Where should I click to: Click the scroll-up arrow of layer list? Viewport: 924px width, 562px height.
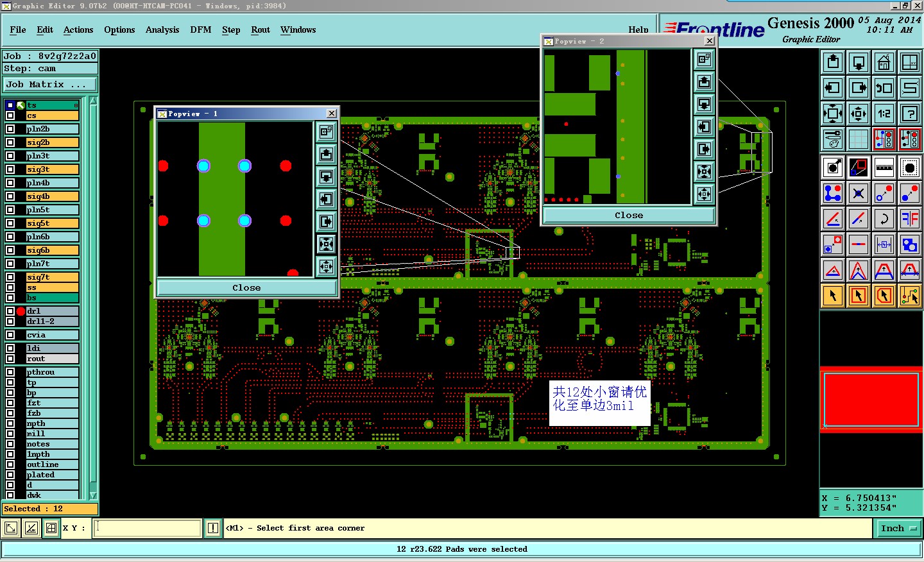coord(93,101)
